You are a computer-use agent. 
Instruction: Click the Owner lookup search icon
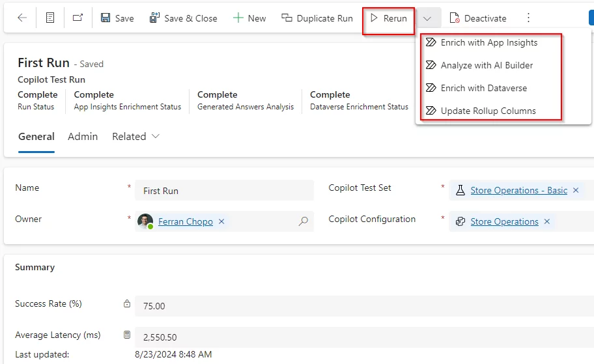pos(303,221)
